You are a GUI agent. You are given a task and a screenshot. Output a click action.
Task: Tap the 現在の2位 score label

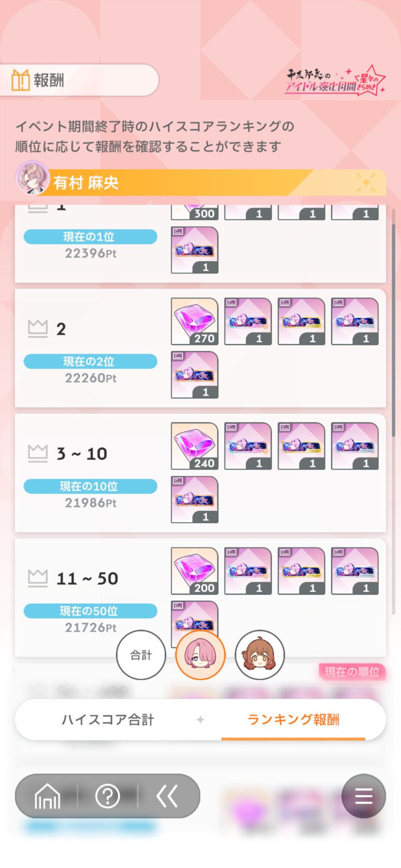coord(90,361)
